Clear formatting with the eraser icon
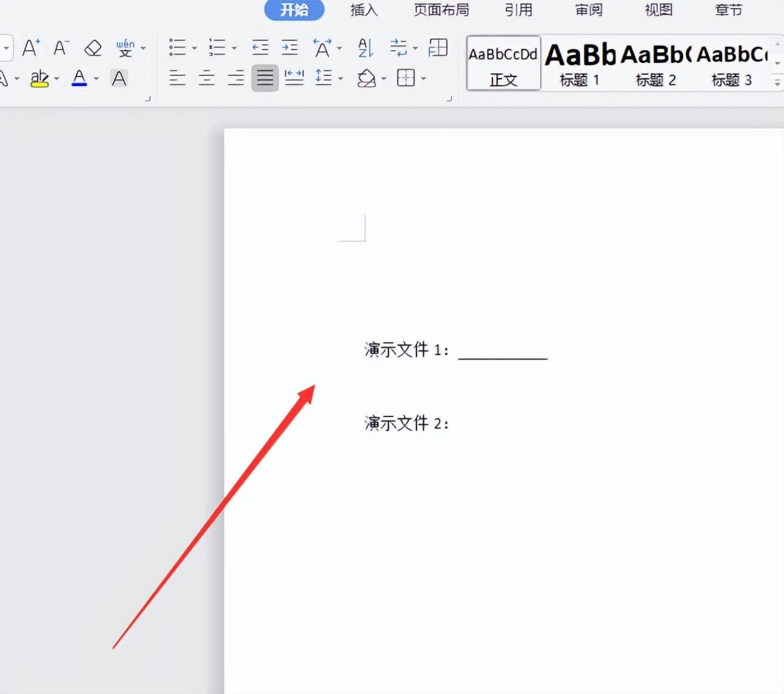This screenshot has height=694, width=784. [x=93, y=48]
